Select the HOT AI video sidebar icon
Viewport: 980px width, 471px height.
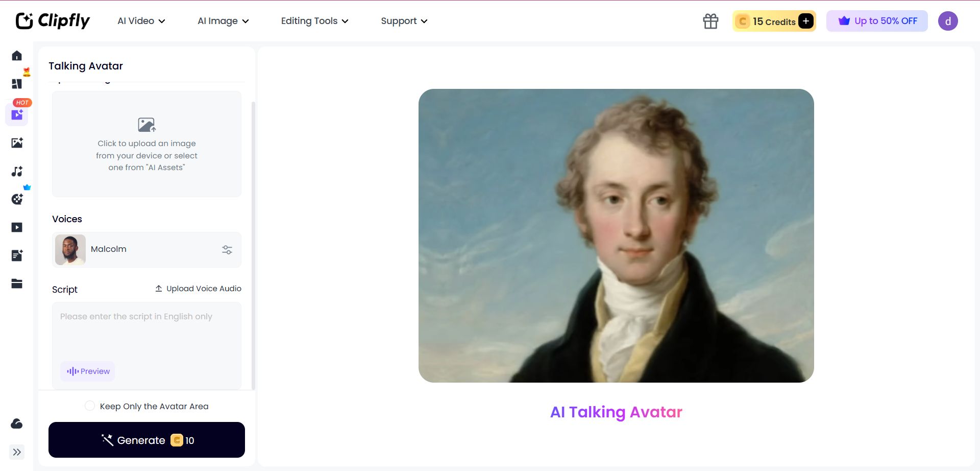(17, 114)
